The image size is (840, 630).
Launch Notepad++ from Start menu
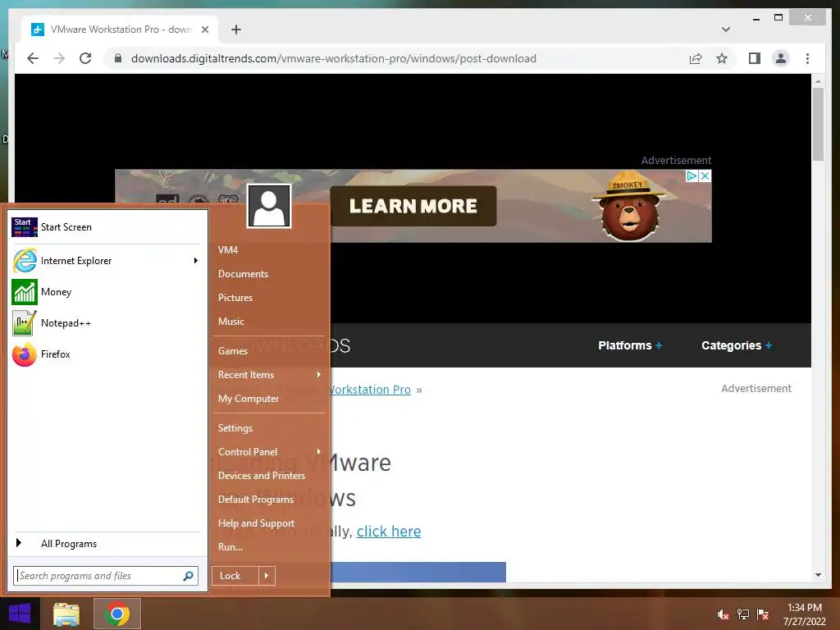[x=107, y=323]
